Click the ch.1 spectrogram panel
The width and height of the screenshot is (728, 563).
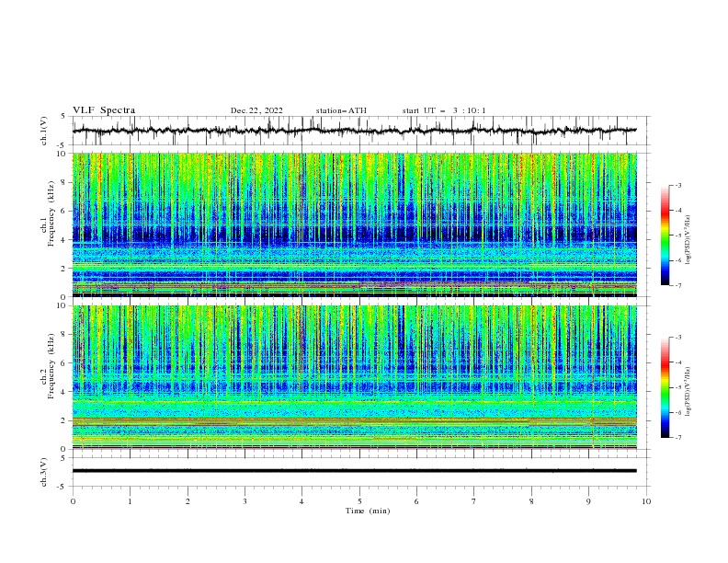pyautogui.click(x=354, y=224)
